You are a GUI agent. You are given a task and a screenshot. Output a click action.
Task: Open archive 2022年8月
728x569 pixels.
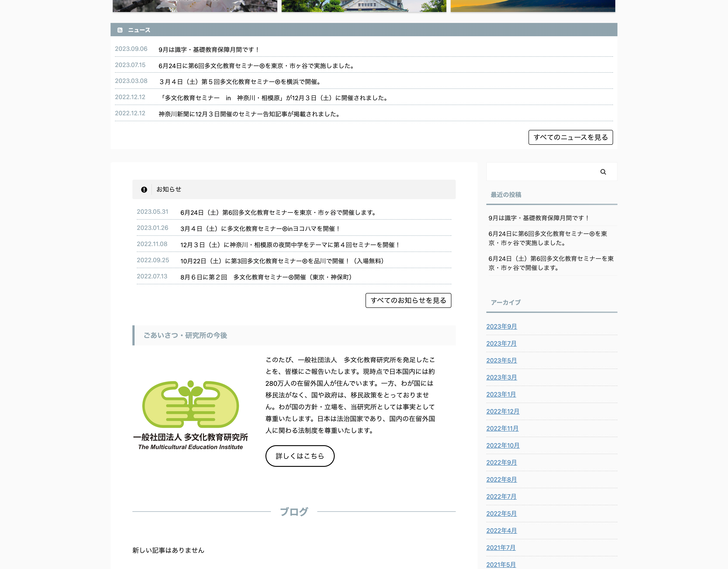coord(501,479)
